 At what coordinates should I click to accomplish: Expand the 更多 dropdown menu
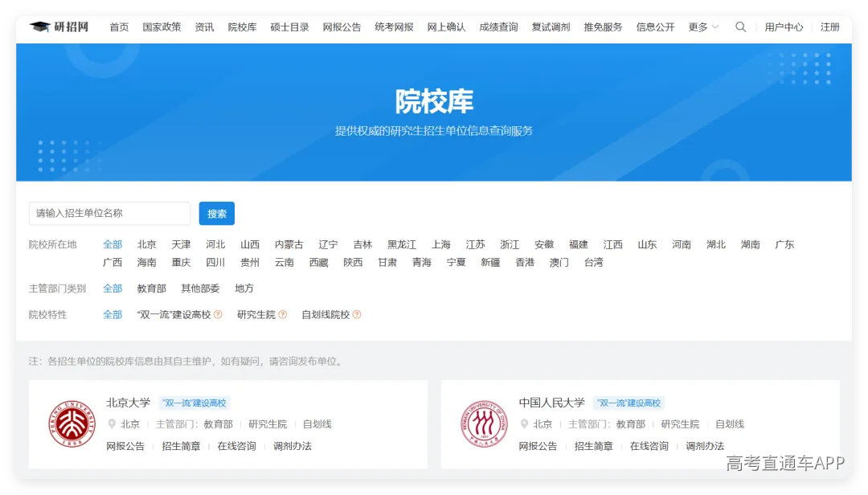703,27
